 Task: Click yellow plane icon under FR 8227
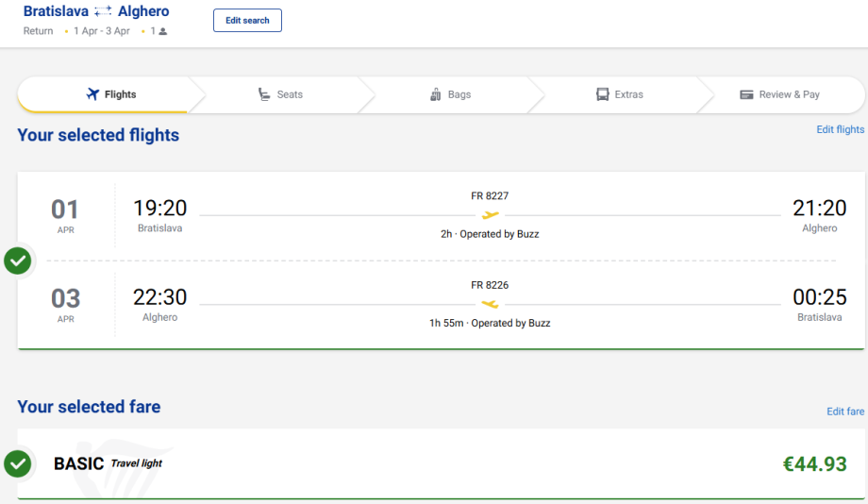490,215
